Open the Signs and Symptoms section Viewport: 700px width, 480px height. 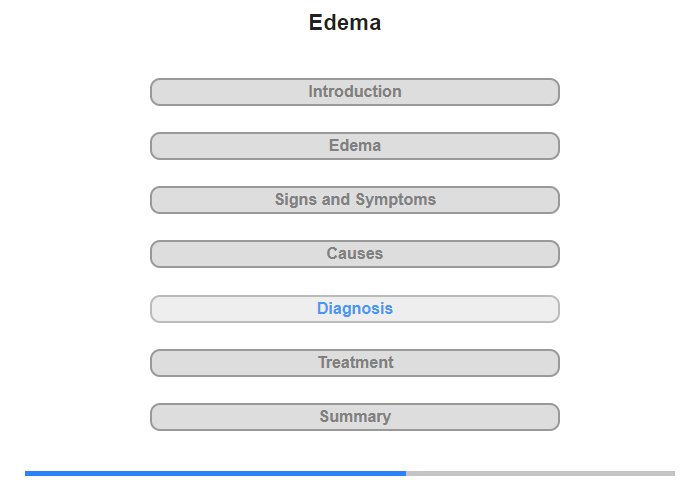[x=354, y=200]
